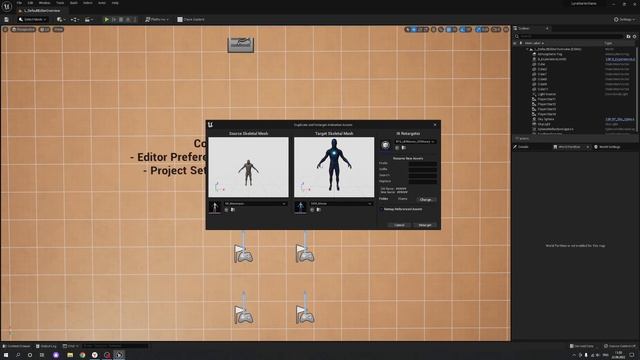Open the Output Log in status bar

click(46, 346)
